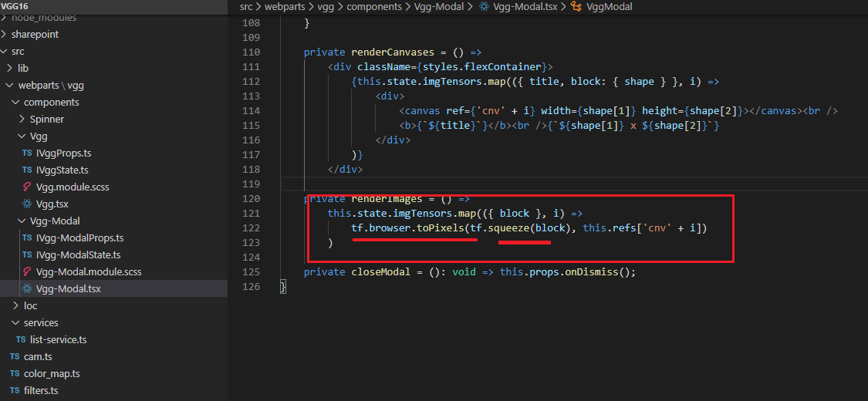Click the TS icon of IVgg-ModalProps.ts
The image size is (868, 401).
pyautogui.click(x=26, y=238)
